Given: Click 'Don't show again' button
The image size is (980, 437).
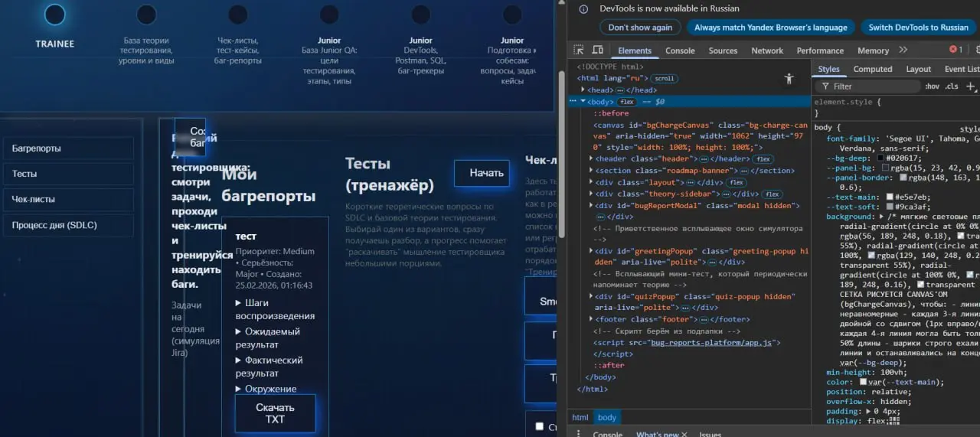Looking at the screenshot, I should tap(640, 28).
